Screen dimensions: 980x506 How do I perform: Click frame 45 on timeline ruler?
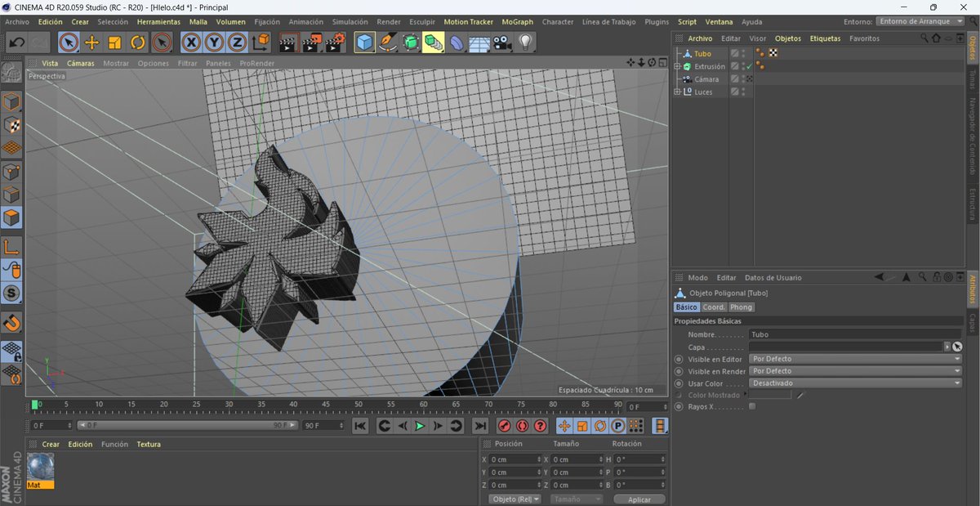(x=327, y=405)
